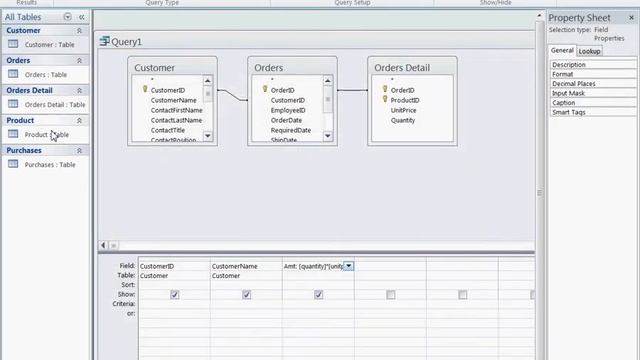Viewport: 640px width, 360px height.
Task: Open the Amt field dropdown arrow
Action: pyautogui.click(x=348, y=266)
